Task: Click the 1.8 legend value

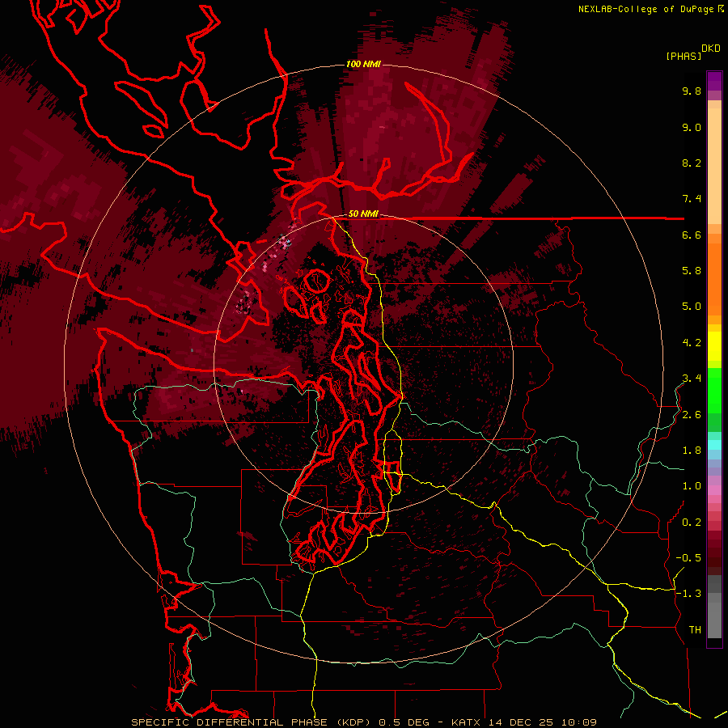Action: click(x=692, y=451)
